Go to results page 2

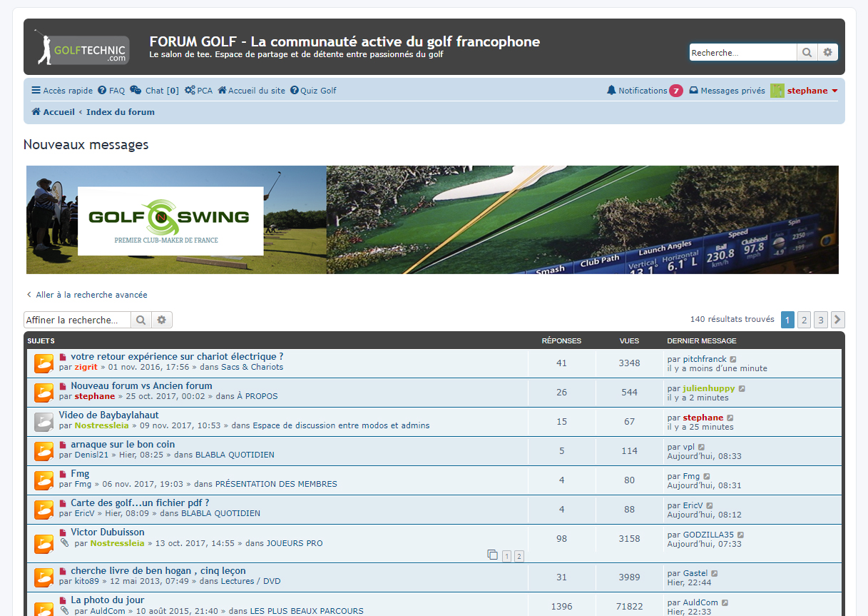804,320
